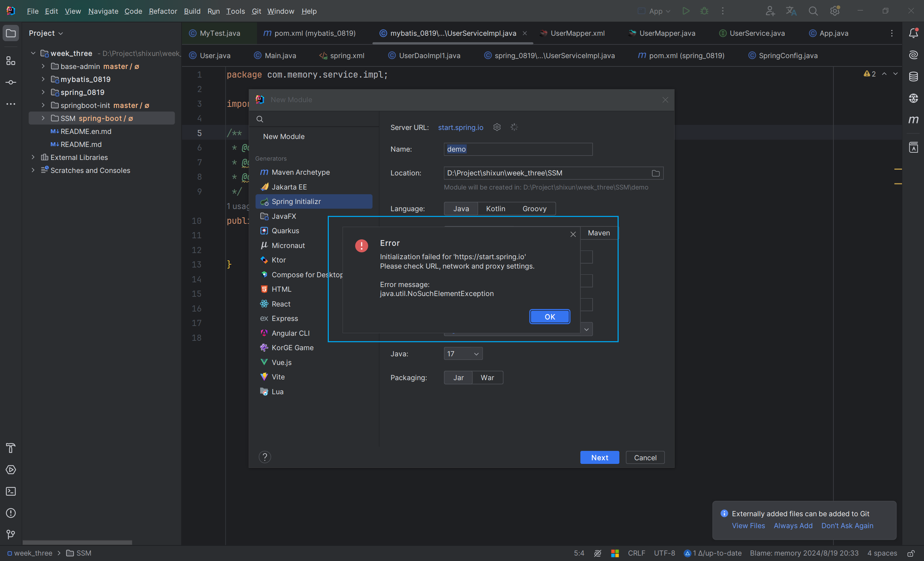Collapse the week_three project root

click(33, 53)
